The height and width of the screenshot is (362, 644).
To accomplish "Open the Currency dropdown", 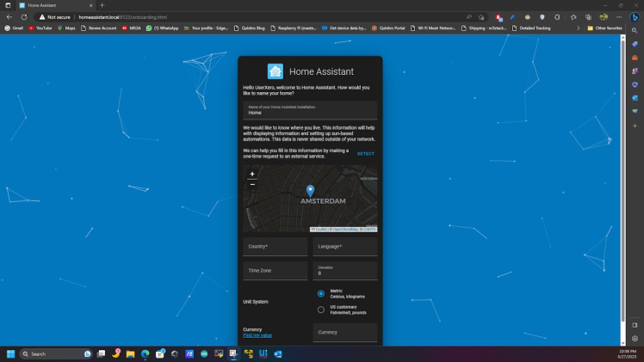I will pos(345,333).
